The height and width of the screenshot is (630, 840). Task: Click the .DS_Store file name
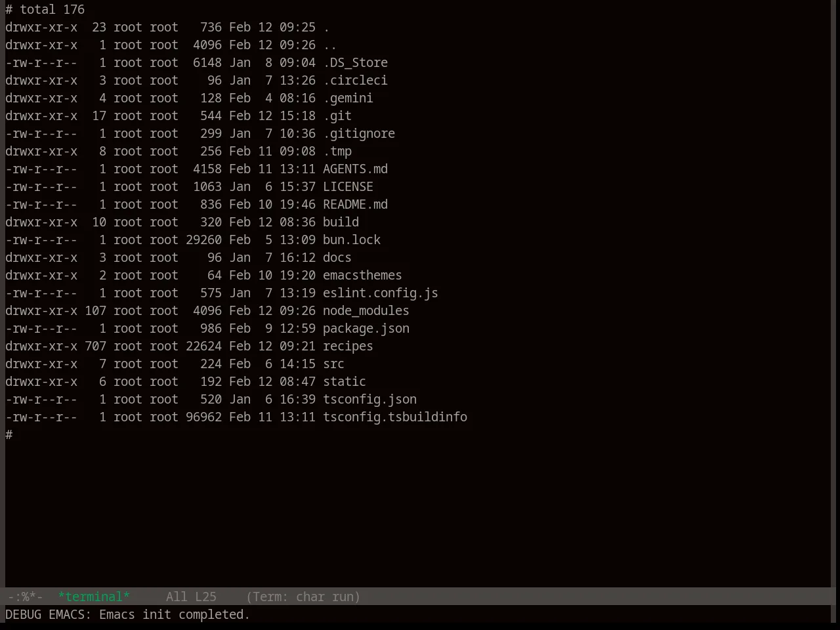pyautogui.click(x=355, y=62)
